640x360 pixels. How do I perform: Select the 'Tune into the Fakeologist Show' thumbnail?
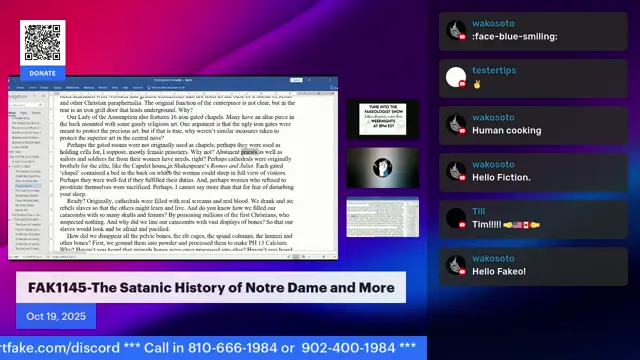tap(382, 119)
